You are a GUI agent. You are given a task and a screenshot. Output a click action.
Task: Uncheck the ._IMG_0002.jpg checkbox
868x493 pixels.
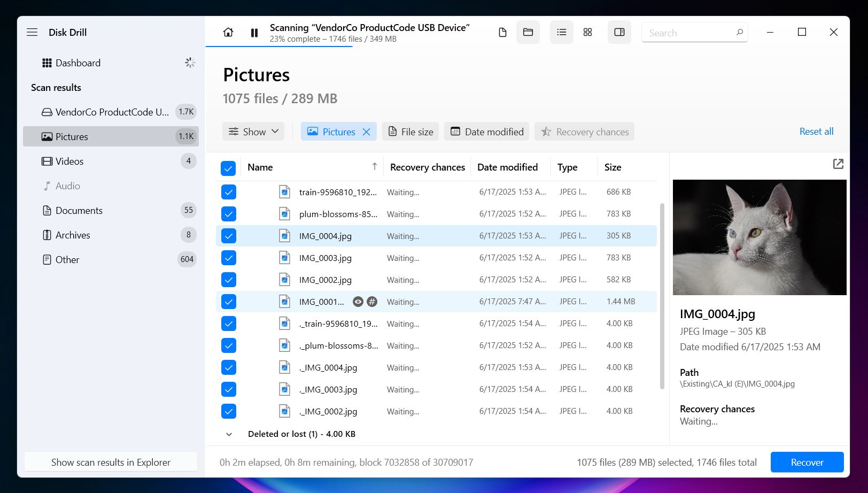tap(228, 411)
